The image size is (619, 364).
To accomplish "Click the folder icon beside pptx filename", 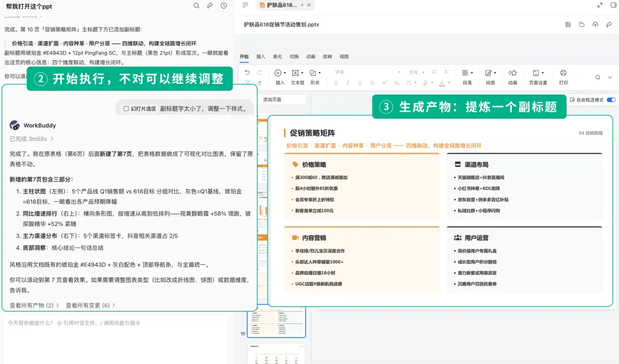I will point(582,25).
